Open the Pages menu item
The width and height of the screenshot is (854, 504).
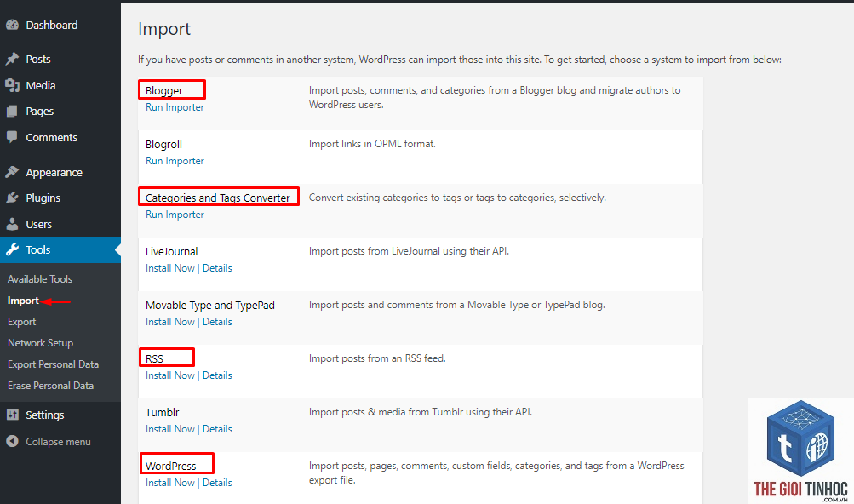pyautogui.click(x=40, y=112)
